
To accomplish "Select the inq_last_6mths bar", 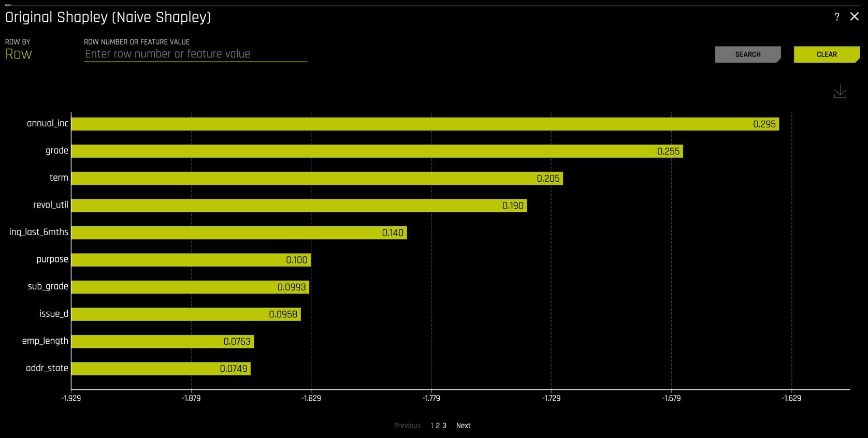I will (x=238, y=233).
